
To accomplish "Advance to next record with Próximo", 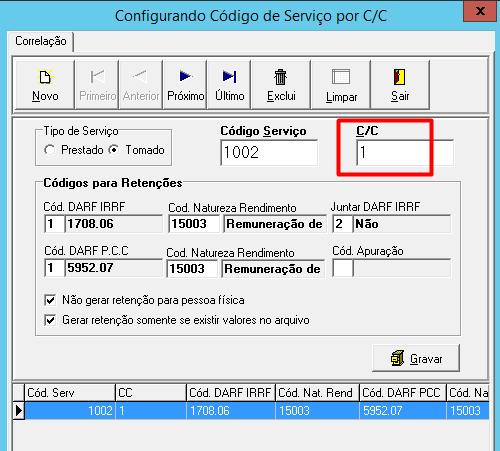I will coord(185,85).
